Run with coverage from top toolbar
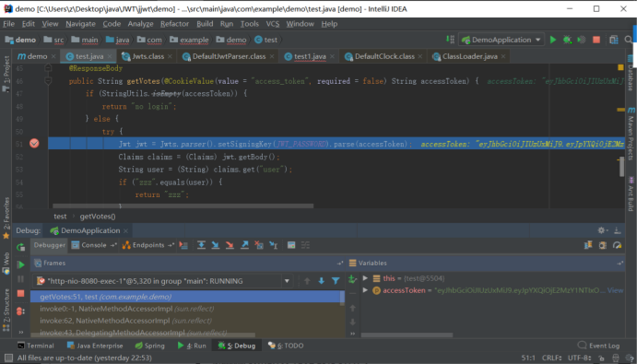The image size is (637, 364). (x=582, y=40)
